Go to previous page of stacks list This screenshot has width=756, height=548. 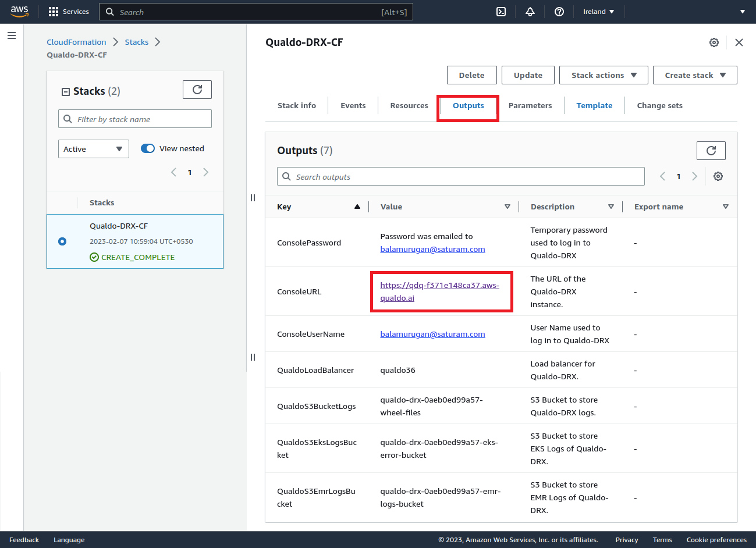[173, 172]
